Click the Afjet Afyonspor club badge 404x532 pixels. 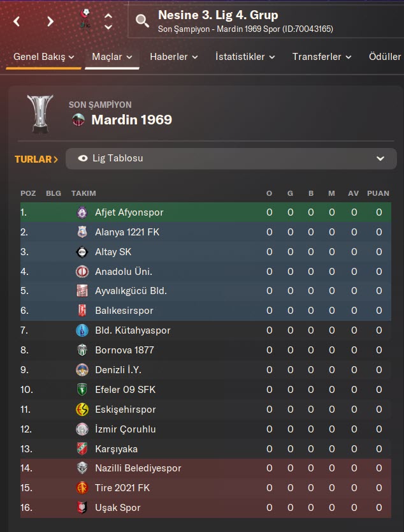82,212
